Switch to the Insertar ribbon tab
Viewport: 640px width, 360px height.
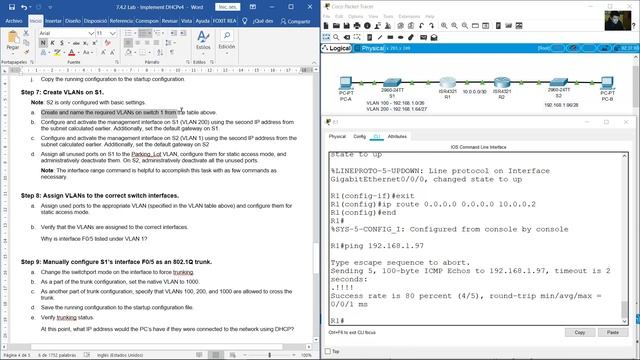[x=53, y=21]
